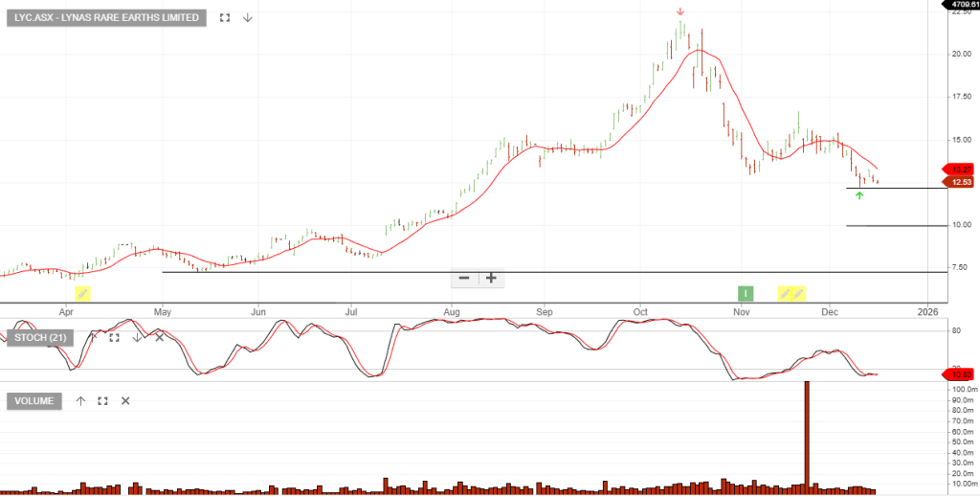Open the first yellow note marker in mid-November
Viewport: 980px width, 497px height.
(x=785, y=293)
